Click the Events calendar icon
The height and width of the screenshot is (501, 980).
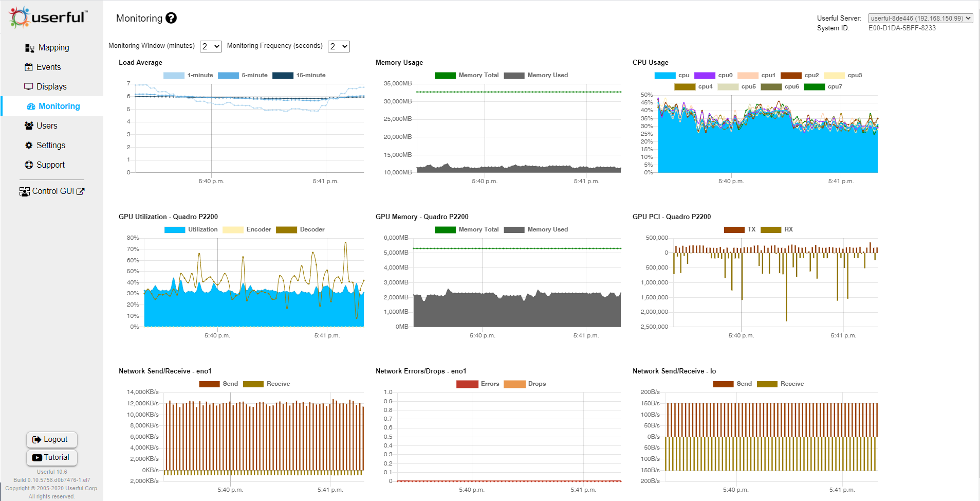(29, 67)
